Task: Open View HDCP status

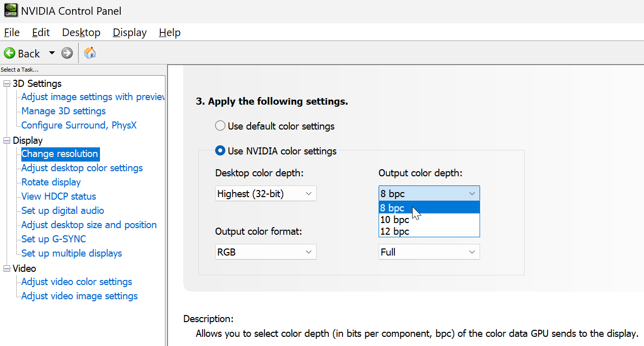Action: (59, 196)
